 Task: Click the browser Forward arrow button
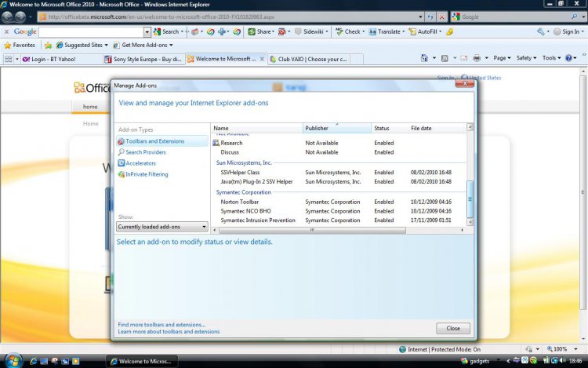[x=20, y=16]
